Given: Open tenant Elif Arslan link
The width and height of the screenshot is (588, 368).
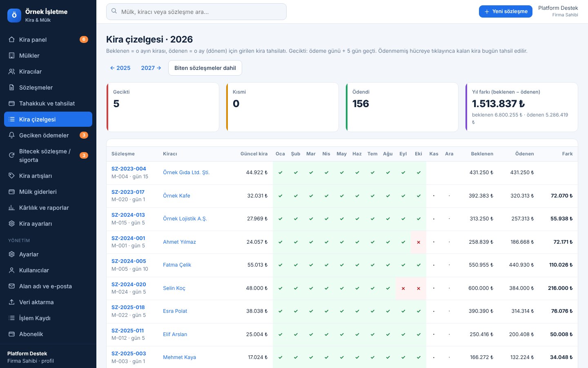Looking at the screenshot, I should (175, 334).
